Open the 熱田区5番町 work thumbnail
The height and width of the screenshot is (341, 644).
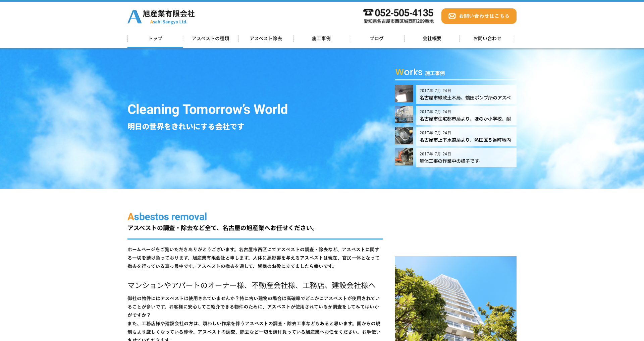404,136
